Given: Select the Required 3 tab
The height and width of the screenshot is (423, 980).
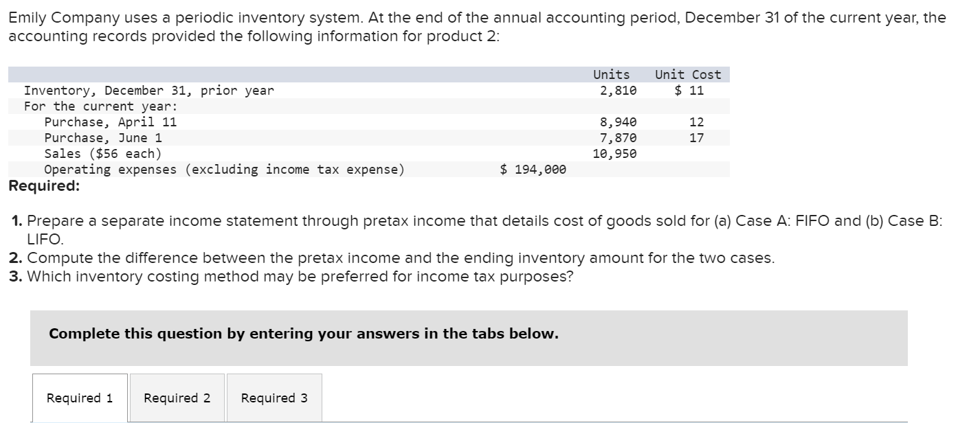Looking at the screenshot, I should 274,398.
